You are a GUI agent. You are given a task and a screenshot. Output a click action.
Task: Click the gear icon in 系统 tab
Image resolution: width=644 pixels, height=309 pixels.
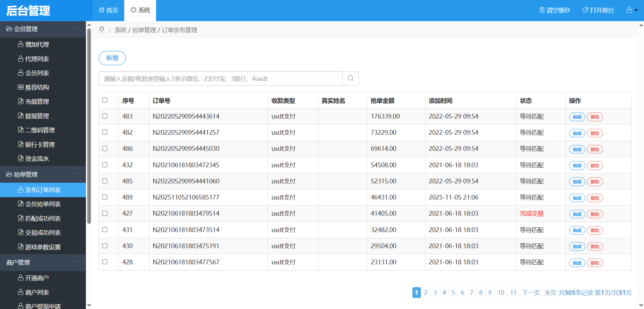click(x=134, y=10)
